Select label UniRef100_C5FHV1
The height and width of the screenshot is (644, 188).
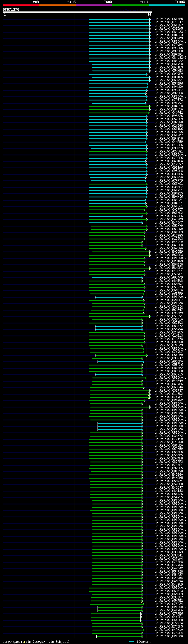pyautogui.click(x=169, y=316)
